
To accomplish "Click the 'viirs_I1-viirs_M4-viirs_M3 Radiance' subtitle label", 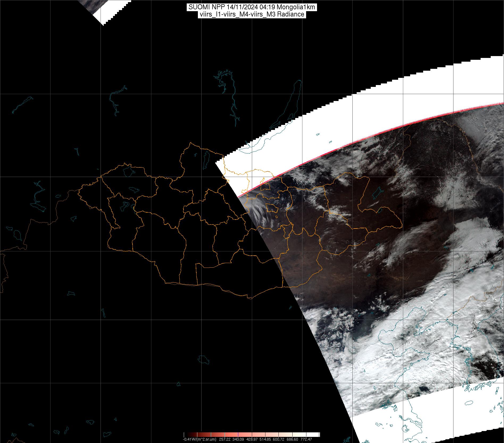I will tap(252, 14).
